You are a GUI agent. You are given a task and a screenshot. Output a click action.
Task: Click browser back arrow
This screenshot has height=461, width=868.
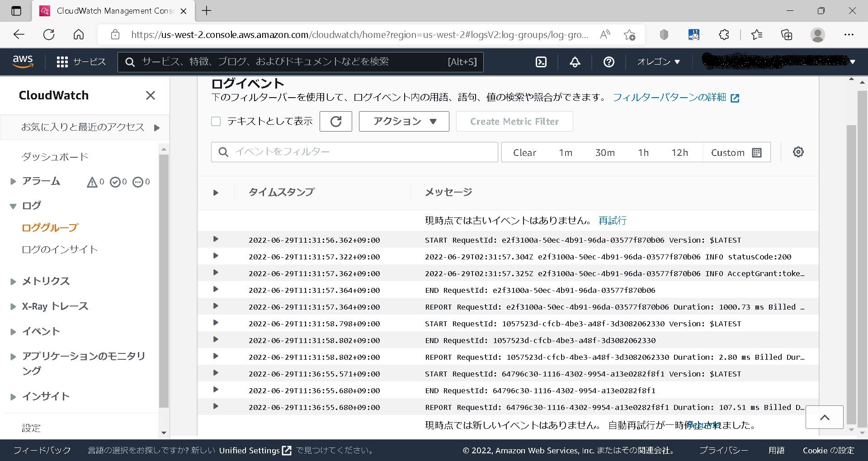coord(19,34)
